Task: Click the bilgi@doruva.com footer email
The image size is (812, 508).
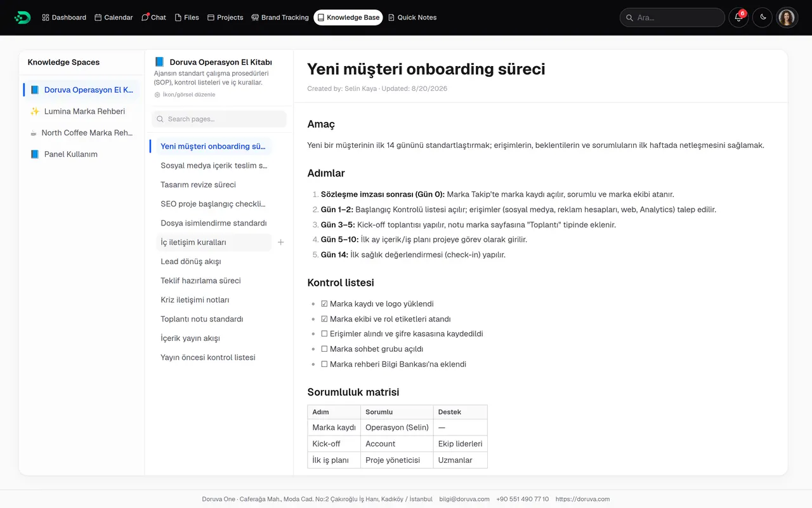Action: (x=464, y=499)
